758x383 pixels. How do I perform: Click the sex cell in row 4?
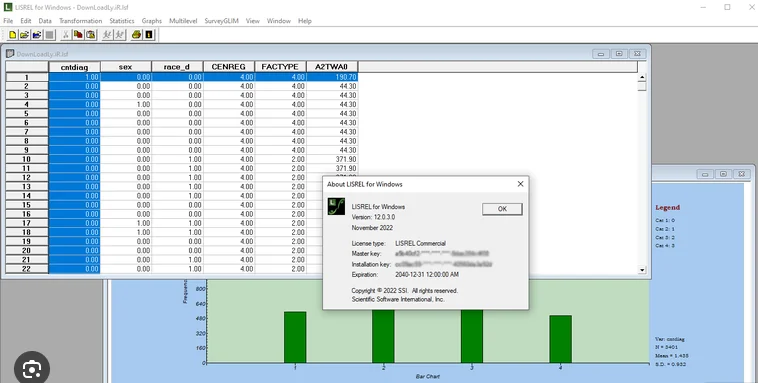(126, 104)
